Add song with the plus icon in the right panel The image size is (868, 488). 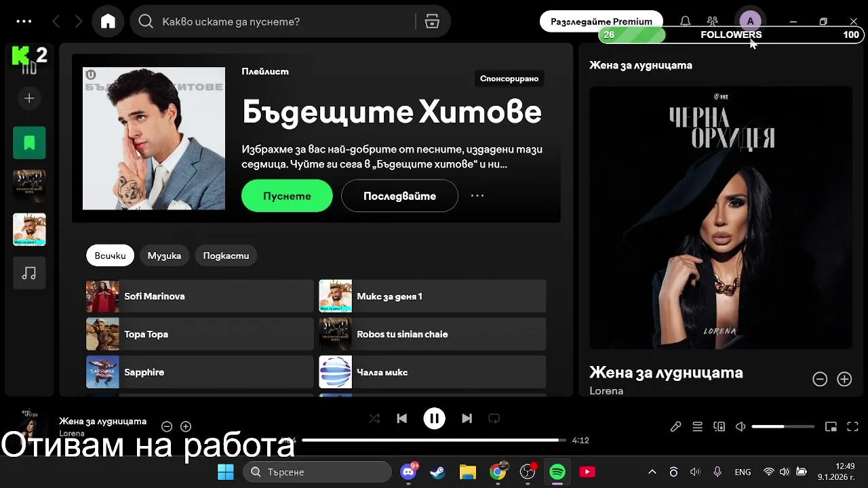point(844,380)
